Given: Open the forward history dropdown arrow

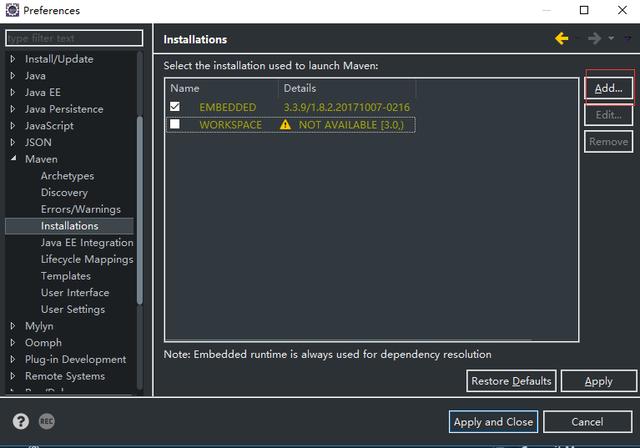Looking at the screenshot, I should coord(611,38).
